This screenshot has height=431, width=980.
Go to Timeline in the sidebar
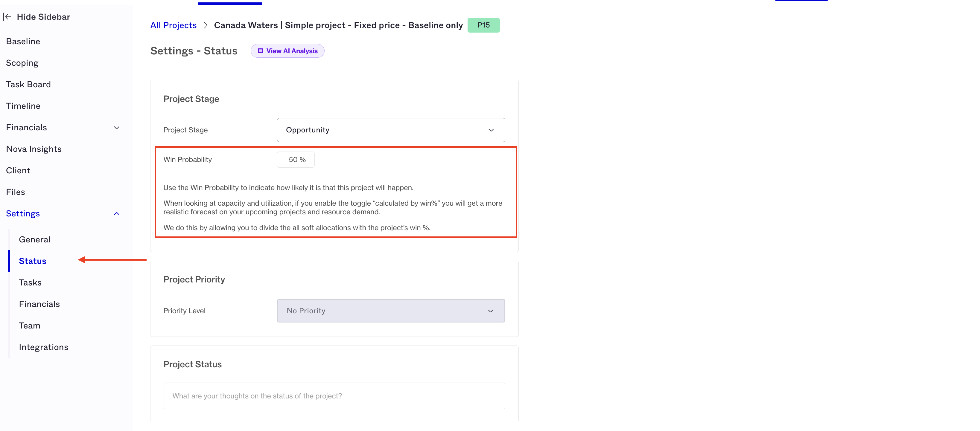23,106
